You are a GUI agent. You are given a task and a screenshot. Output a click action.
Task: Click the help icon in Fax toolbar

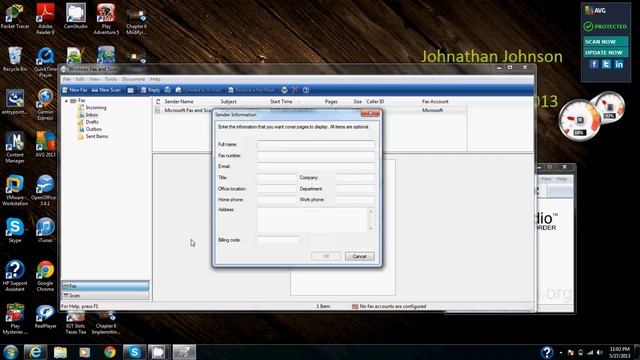point(306,90)
